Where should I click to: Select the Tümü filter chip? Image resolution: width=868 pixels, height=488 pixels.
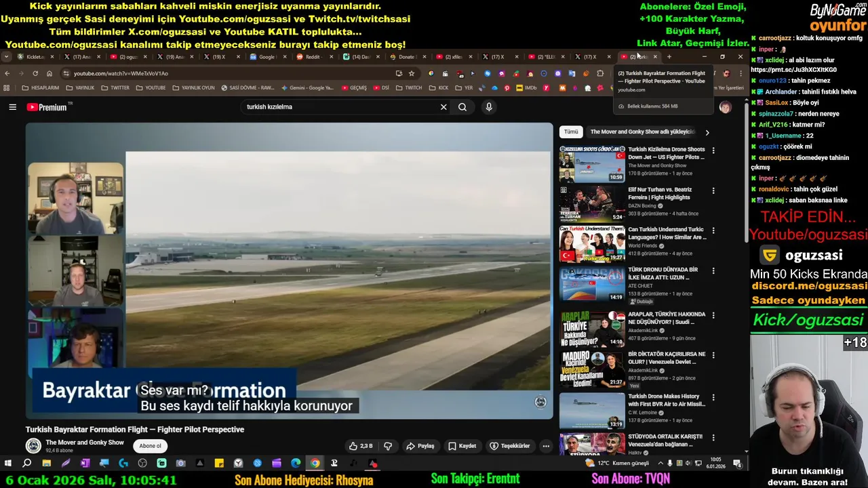pyautogui.click(x=571, y=132)
